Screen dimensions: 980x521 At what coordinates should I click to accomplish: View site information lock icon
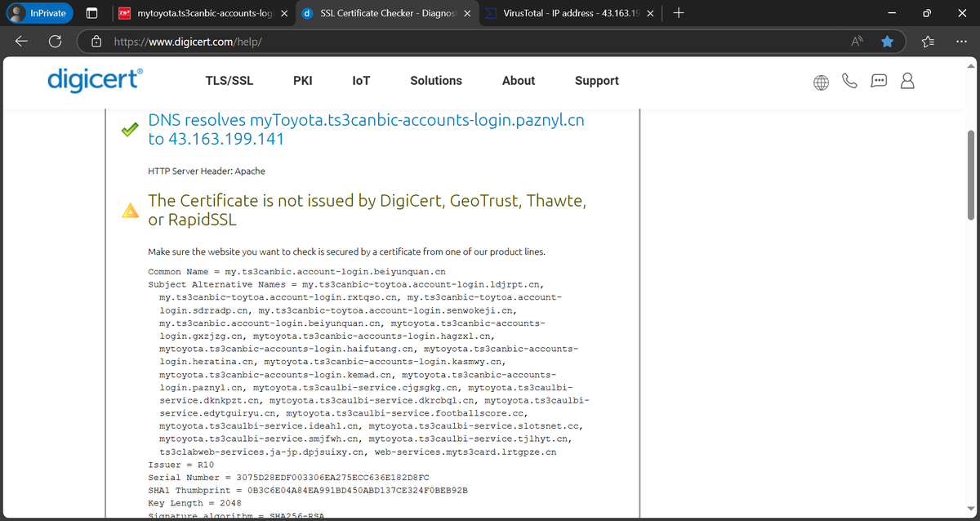[x=96, y=41]
